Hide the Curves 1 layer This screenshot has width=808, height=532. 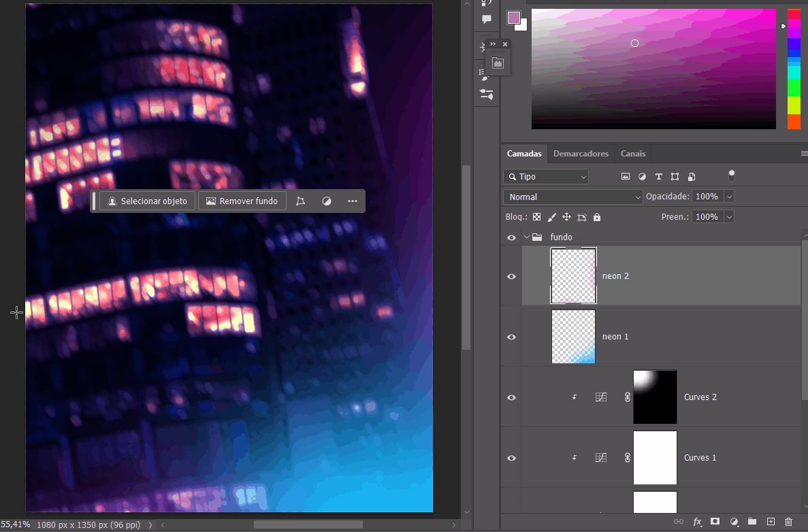[x=511, y=458]
